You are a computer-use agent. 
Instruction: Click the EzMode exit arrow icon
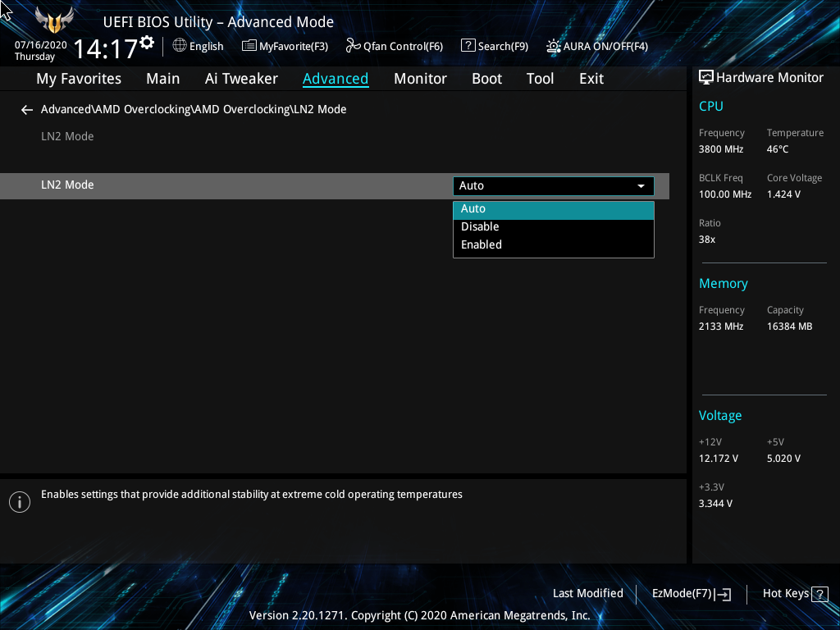[x=723, y=594]
